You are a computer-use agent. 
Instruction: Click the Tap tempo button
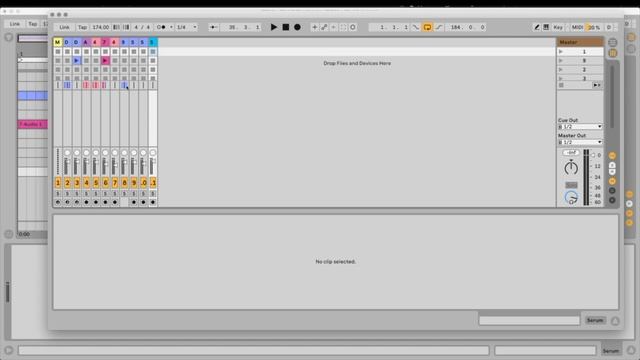coord(82,27)
